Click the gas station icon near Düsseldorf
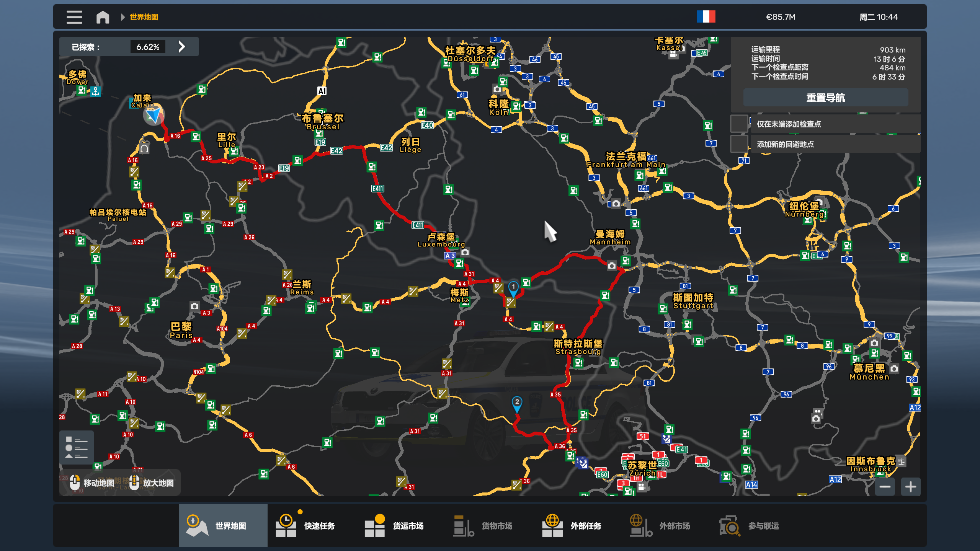Image resolution: width=980 pixels, height=551 pixels. (x=474, y=70)
